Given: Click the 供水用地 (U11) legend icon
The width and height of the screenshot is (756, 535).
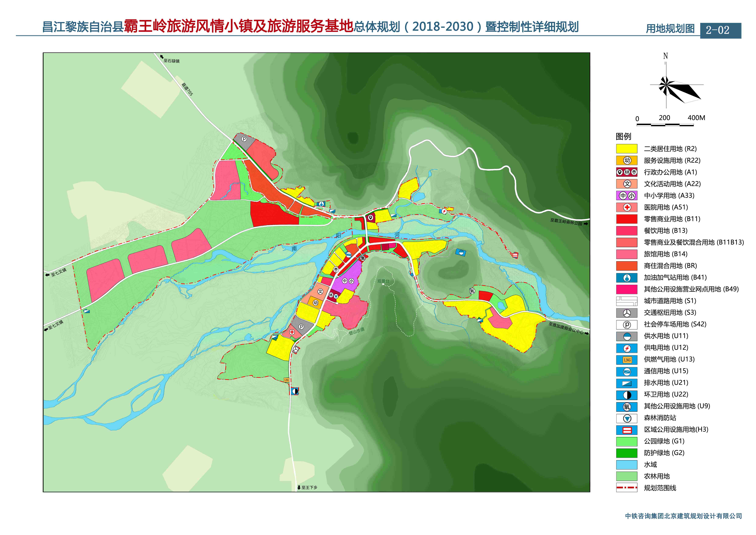Looking at the screenshot, I should [x=627, y=336].
